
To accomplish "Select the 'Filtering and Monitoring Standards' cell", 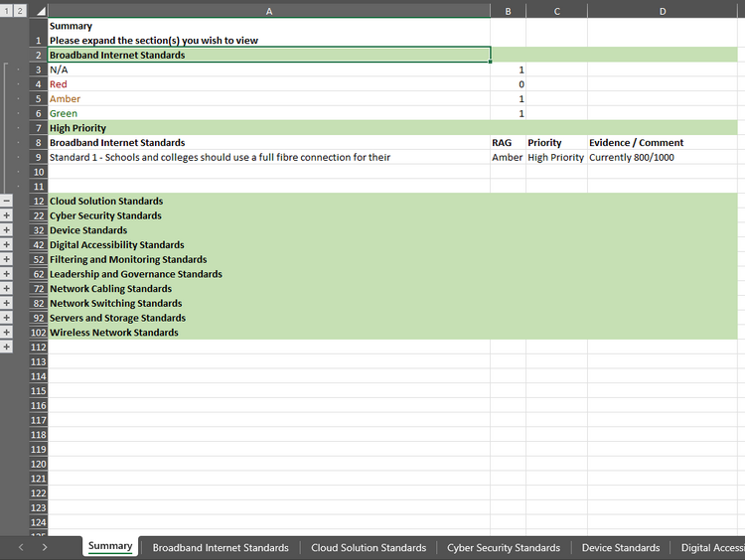I will tap(269, 259).
